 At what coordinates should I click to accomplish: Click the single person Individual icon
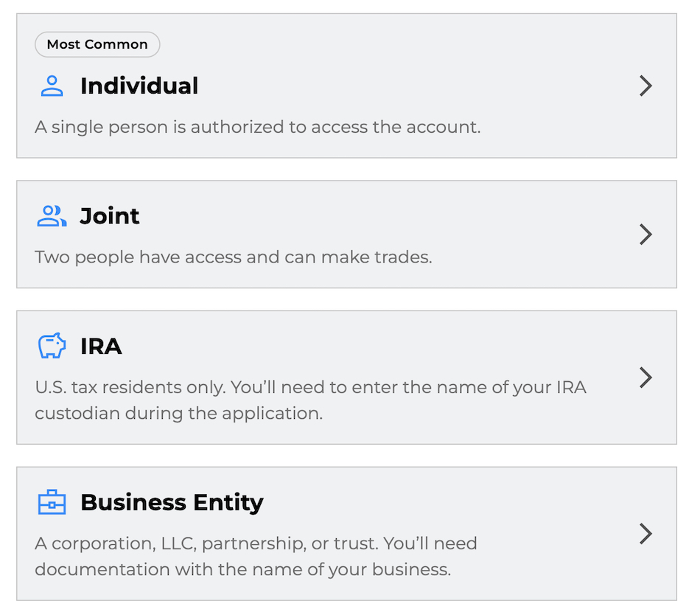point(51,86)
